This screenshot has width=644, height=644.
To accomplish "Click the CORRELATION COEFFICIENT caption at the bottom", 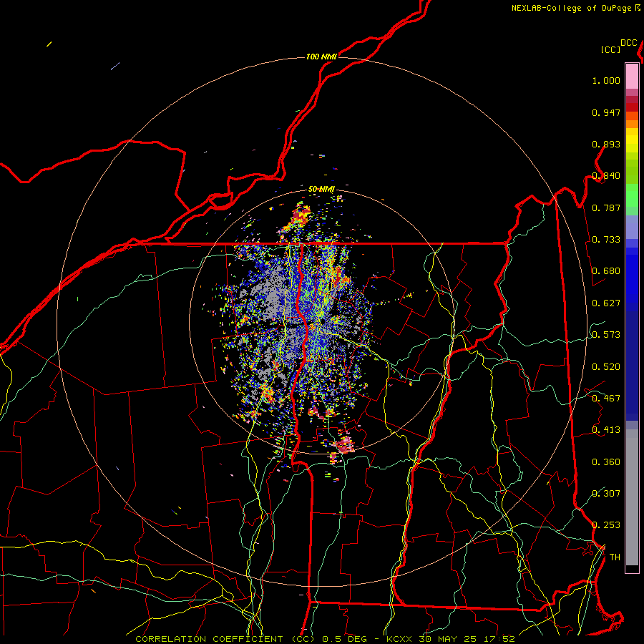I will (209, 639).
